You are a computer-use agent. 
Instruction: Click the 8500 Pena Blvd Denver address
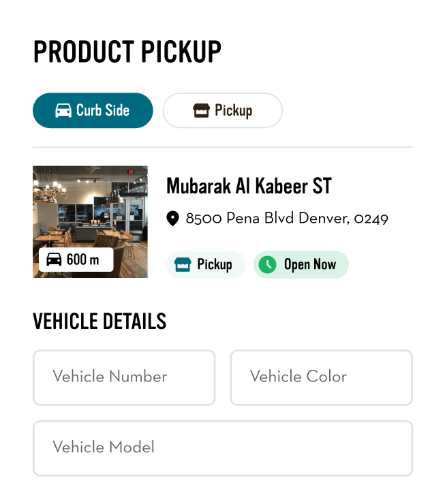(x=287, y=219)
